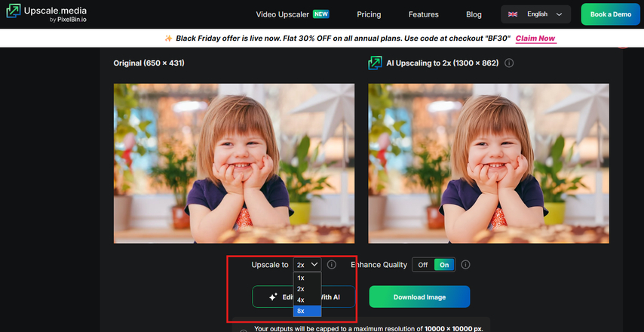Click the Claim Now offer link
The image size is (644, 332).
(535, 38)
